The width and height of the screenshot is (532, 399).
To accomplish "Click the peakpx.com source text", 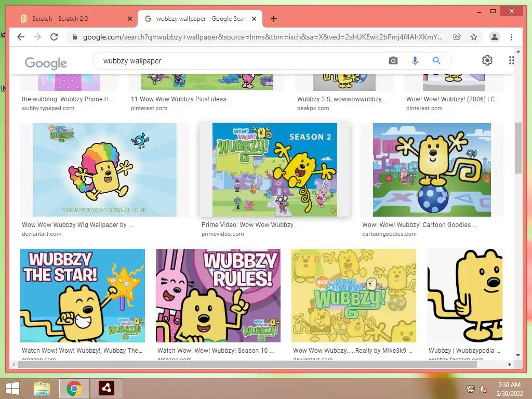I will 313,108.
